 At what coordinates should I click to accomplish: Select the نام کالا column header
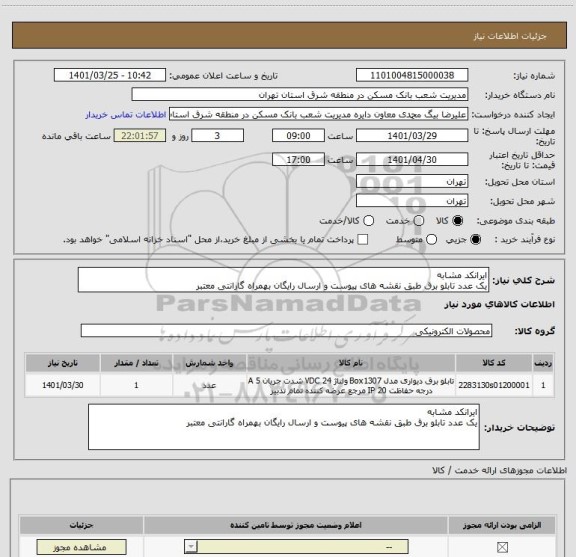tap(350, 363)
